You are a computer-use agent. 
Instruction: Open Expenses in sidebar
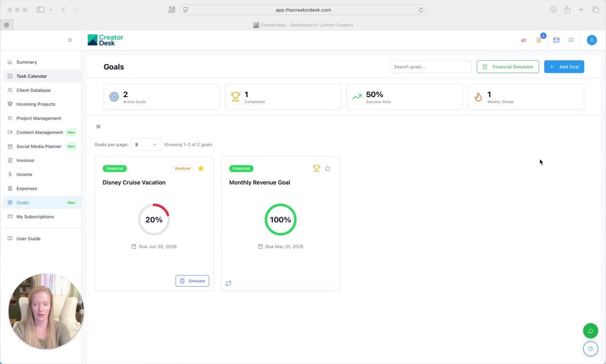pos(41,188)
